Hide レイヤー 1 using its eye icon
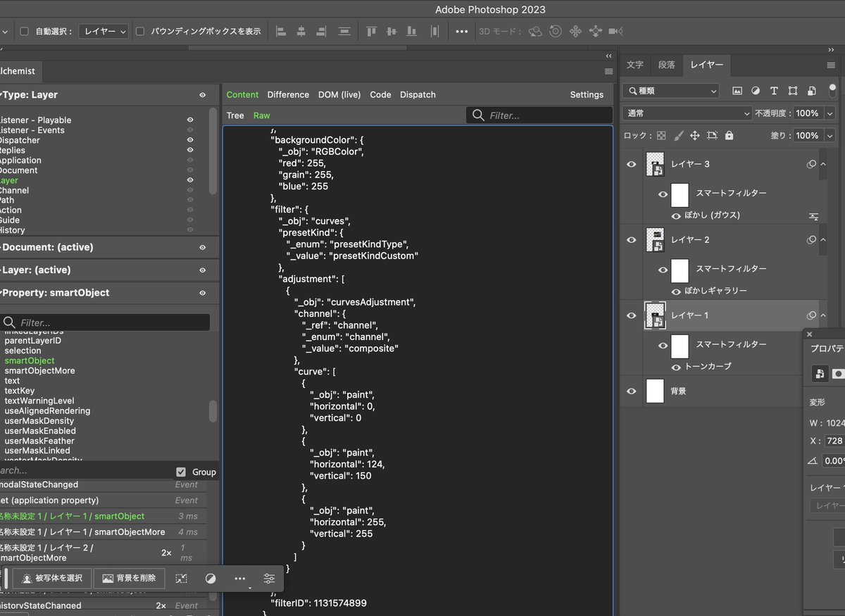This screenshot has width=845, height=616. pyautogui.click(x=631, y=315)
